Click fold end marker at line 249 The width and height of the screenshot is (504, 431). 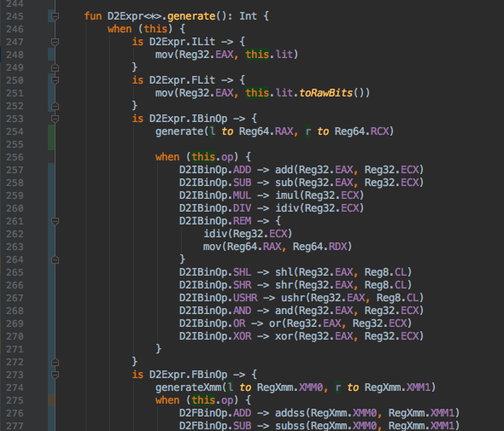pos(55,67)
